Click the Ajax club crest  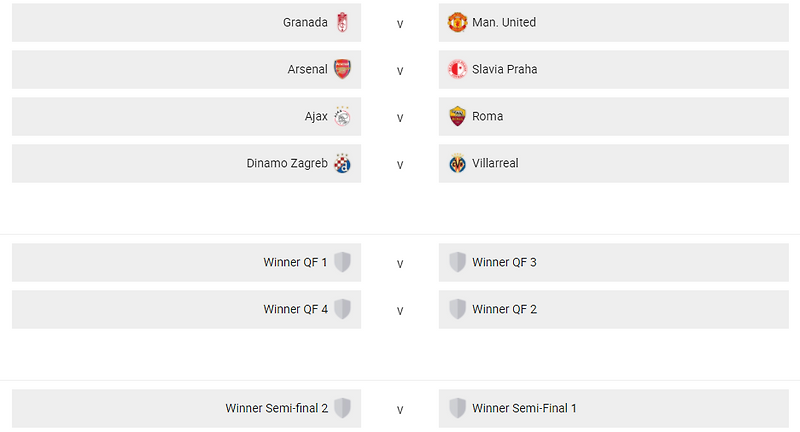342,116
